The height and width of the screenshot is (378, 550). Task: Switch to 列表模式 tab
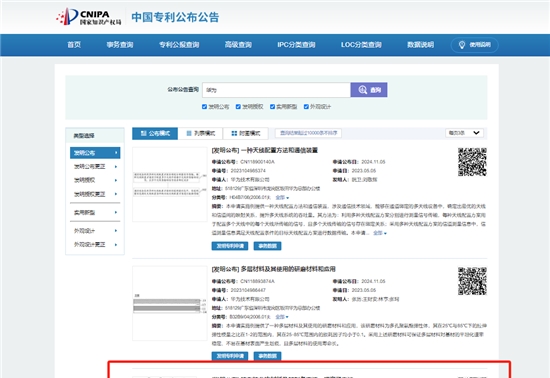pyautogui.click(x=200, y=133)
